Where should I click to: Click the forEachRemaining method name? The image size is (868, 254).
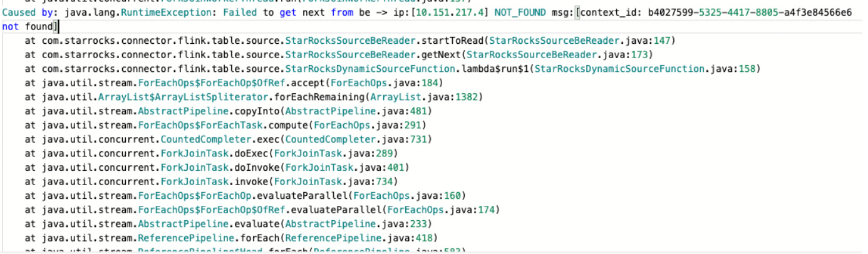pos(319,97)
